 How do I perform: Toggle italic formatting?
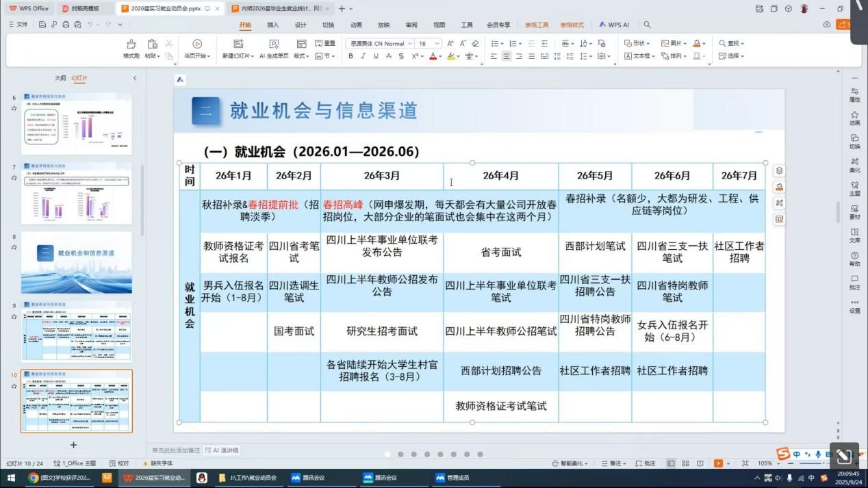point(363,56)
